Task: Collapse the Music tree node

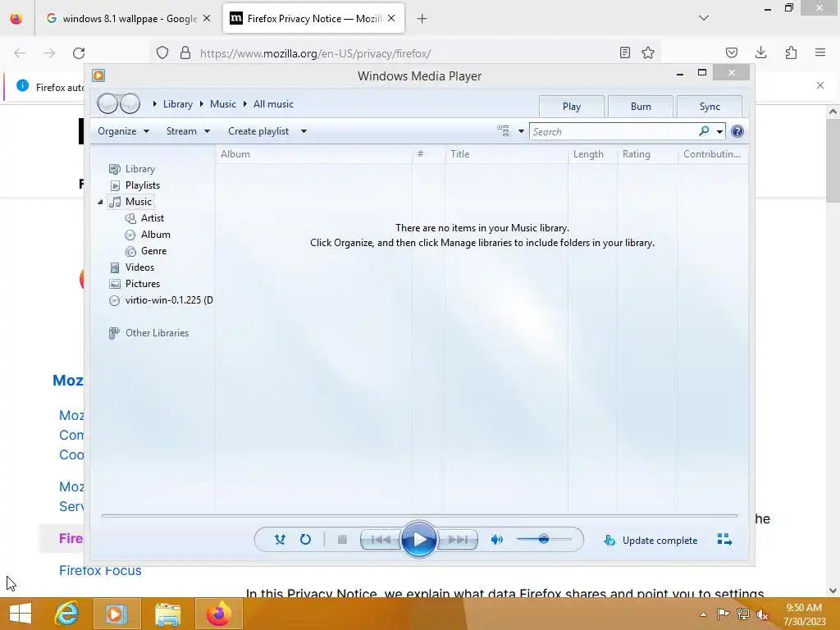Action: coord(100,202)
